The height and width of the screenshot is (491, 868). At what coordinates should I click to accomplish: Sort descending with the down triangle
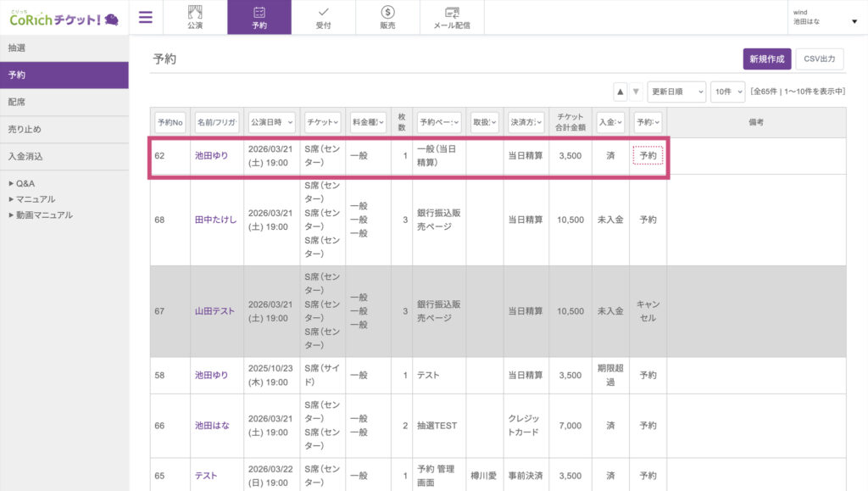click(x=636, y=91)
